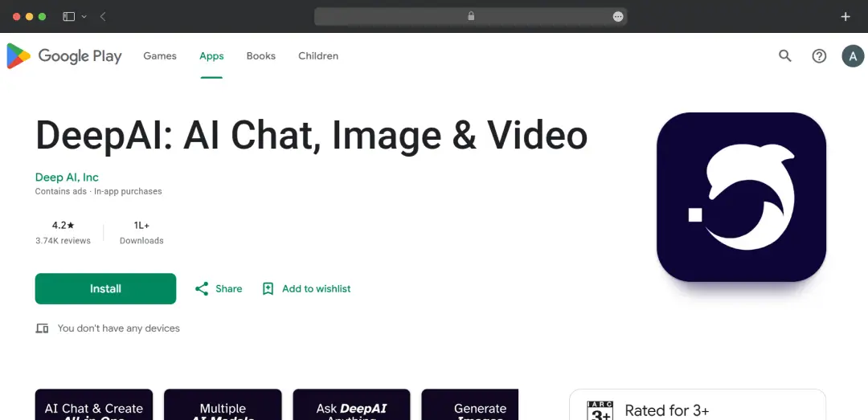Click the 1L+ downloads count

[141, 225]
